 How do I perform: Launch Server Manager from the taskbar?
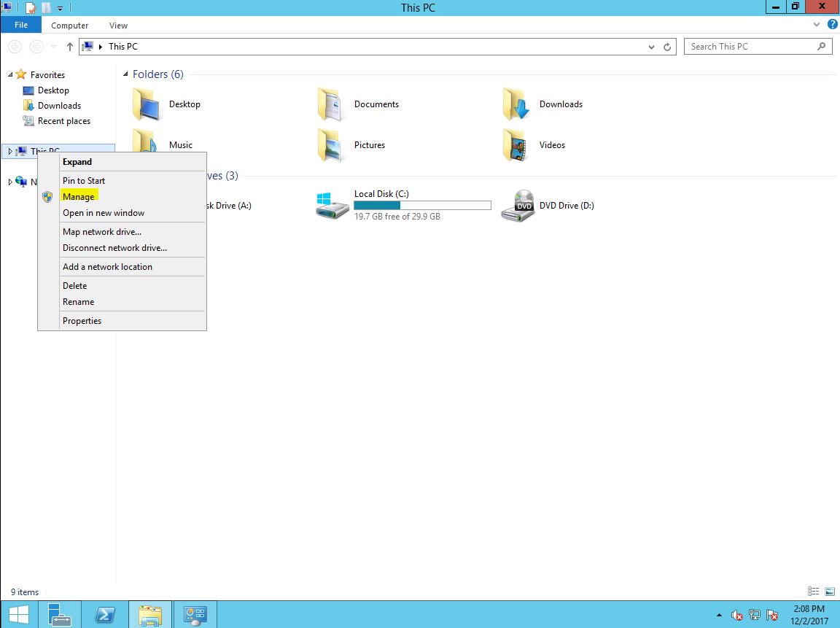(x=60, y=615)
